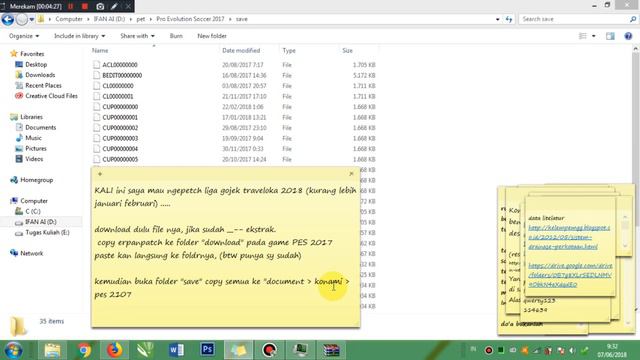Select file CUP00000003

120,138
